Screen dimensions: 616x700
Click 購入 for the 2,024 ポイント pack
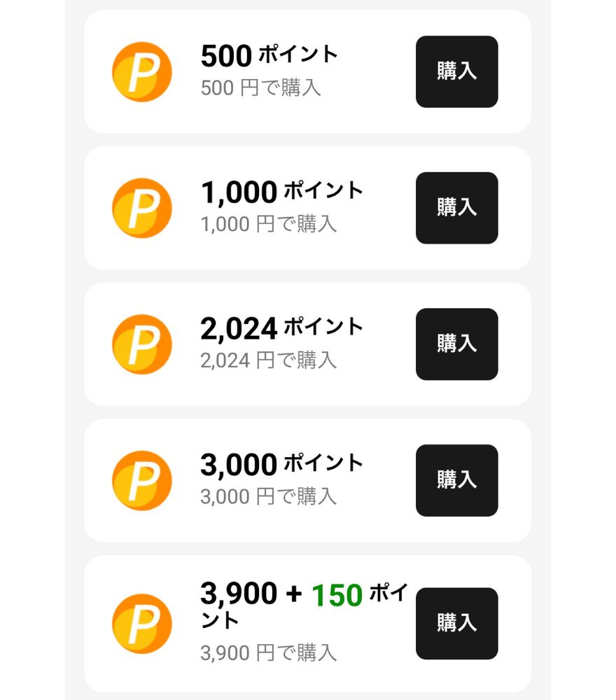click(456, 344)
